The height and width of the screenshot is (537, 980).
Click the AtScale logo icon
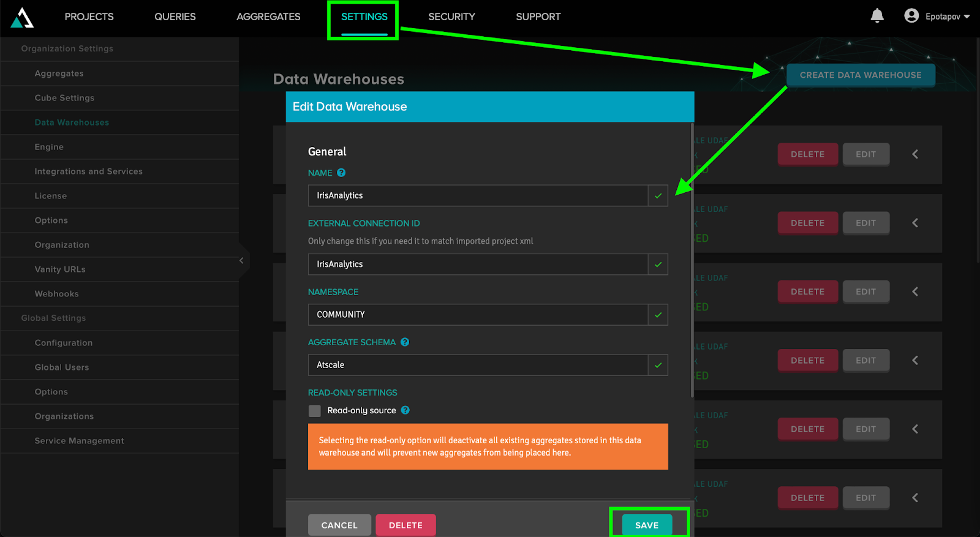tap(22, 18)
